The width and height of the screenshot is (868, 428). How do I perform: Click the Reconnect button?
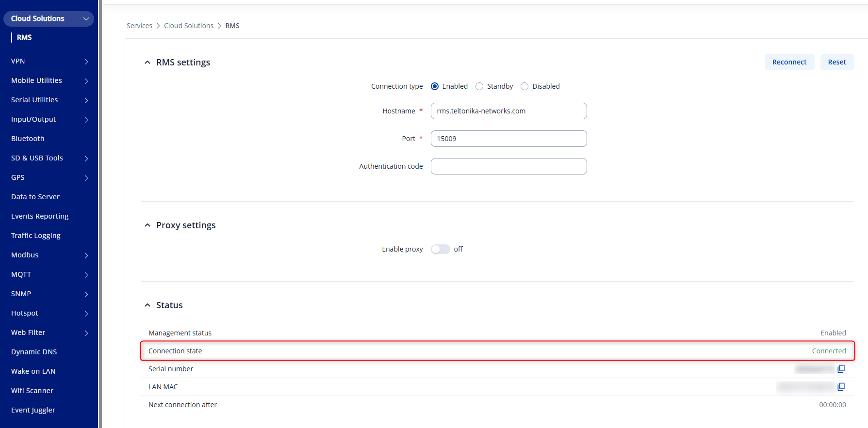(789, 62)
